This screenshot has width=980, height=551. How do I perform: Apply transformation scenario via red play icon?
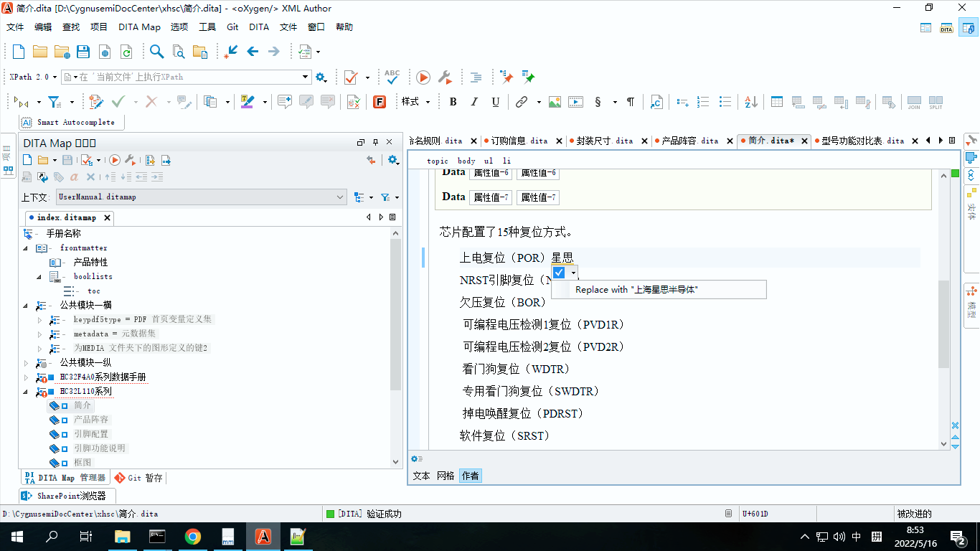[423, 77]
